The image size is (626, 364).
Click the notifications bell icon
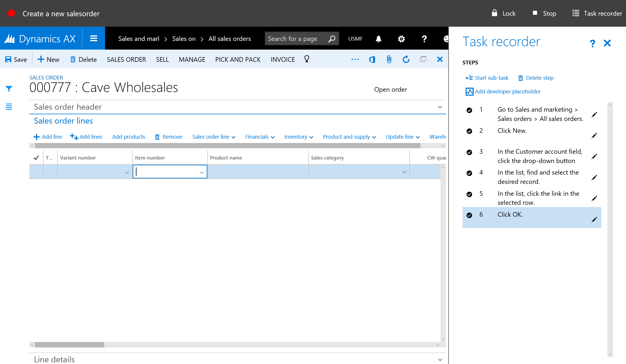(378, 39)
